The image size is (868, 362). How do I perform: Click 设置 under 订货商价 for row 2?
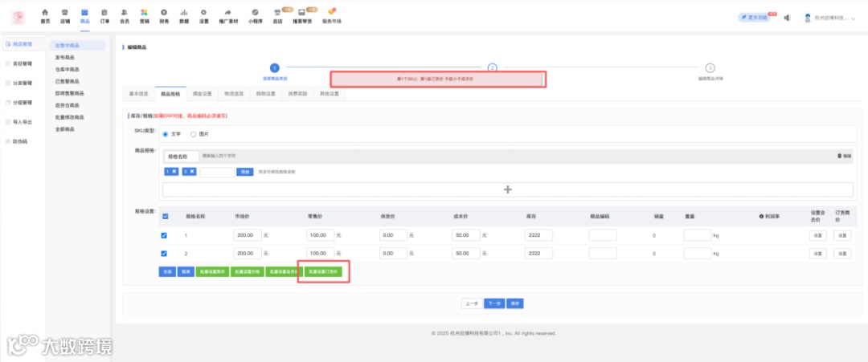[x=842, y=254]
